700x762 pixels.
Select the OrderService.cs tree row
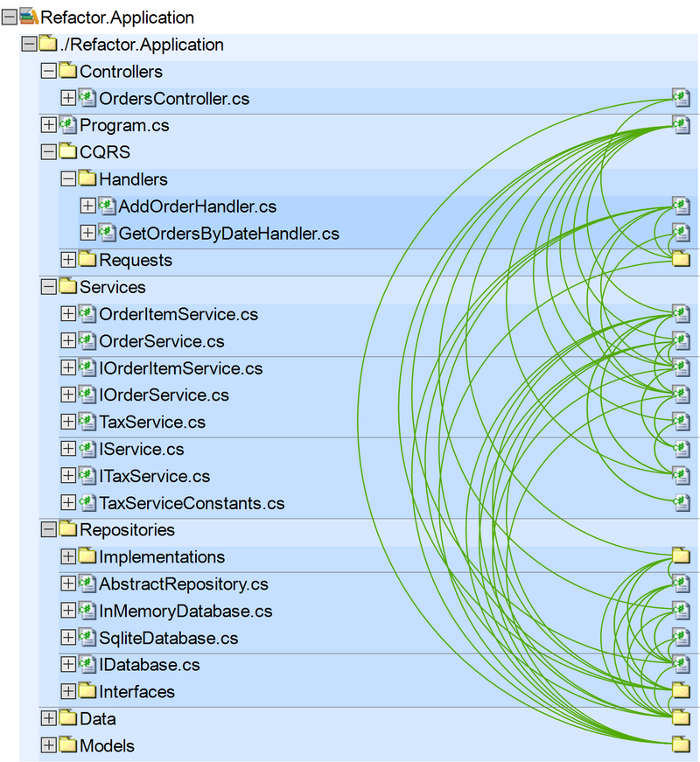click(378, 341)
